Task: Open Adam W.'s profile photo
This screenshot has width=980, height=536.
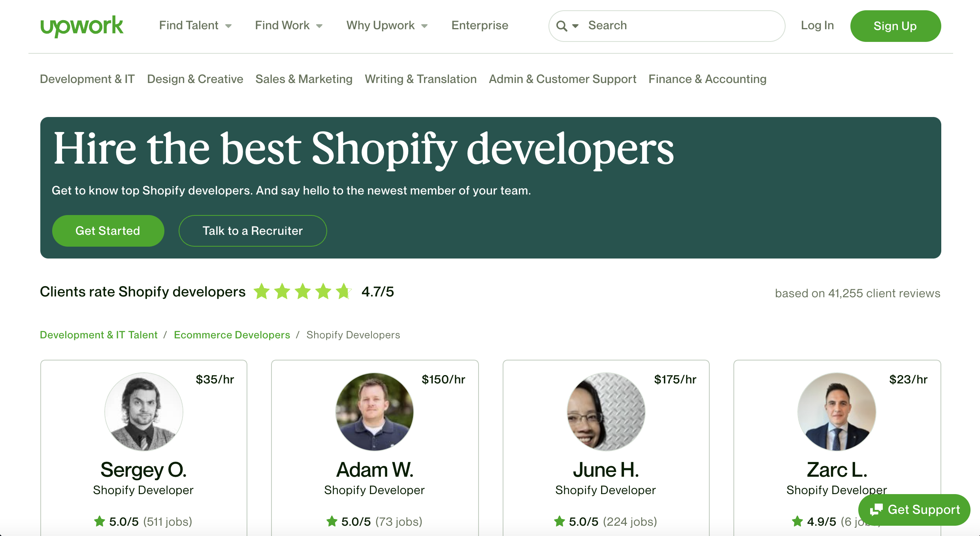Action: [x=375, y=411]
